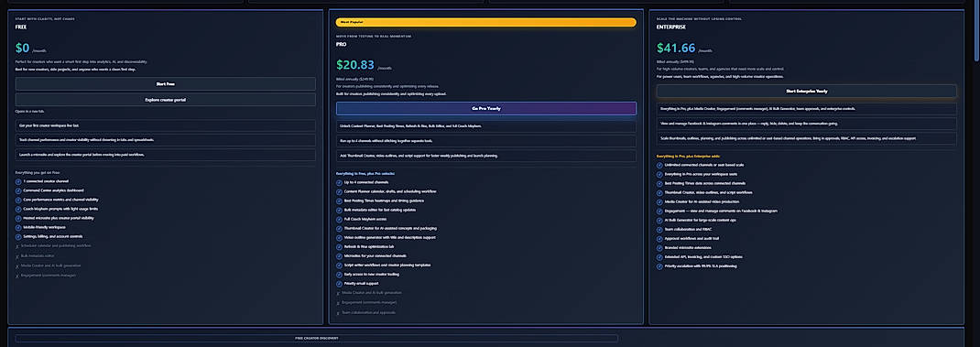This screenshot has width=980, height=347.
Task: Click checkmark beside Priority email support
Action: click(x=339, y=284)
